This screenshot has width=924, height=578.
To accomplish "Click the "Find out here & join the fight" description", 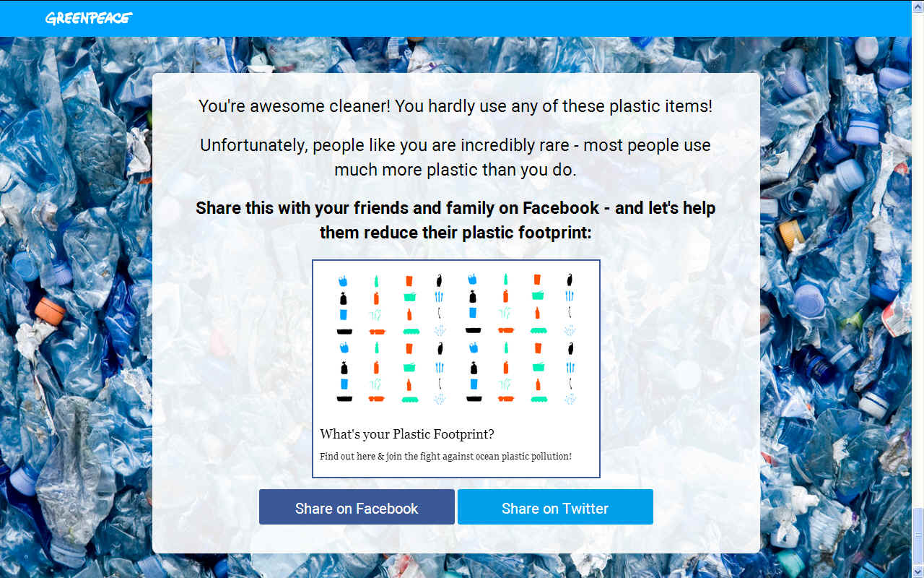I will (x=445, y=457).
